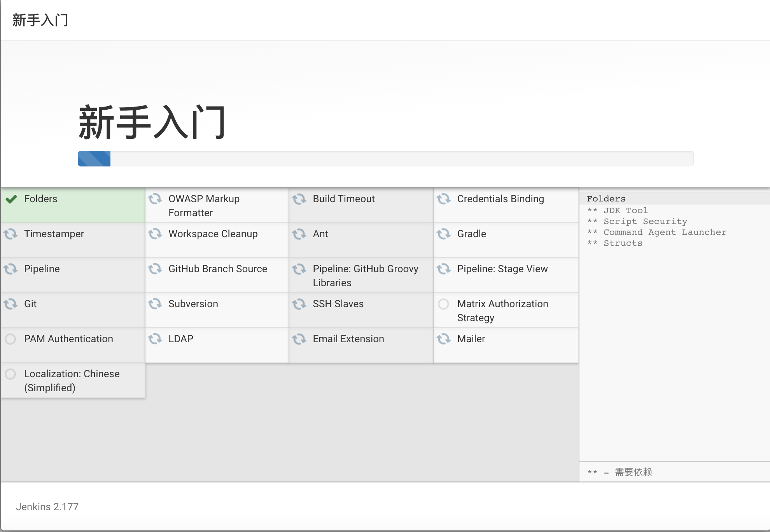Click the Jenkins 2.177 version text
770x532 pixels.
(47, 507)
